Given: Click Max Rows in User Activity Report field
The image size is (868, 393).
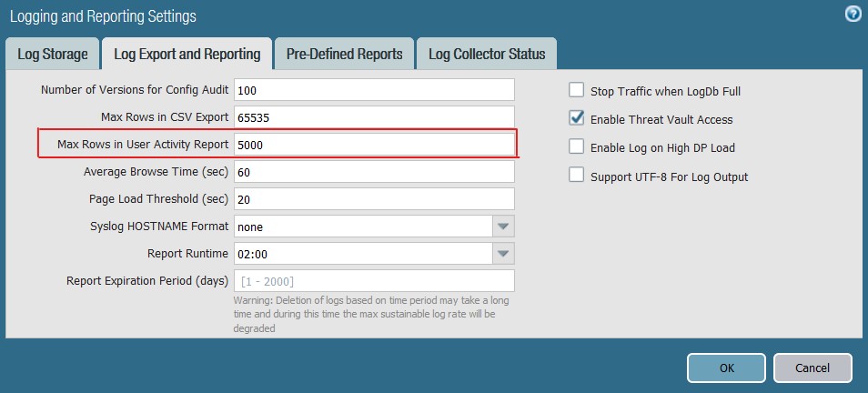Looking at the screenshot, I should [x=374, y=145].
